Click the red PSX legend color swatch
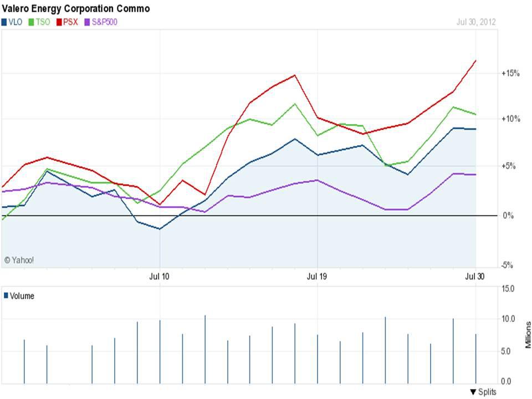 tap(59, 22)
